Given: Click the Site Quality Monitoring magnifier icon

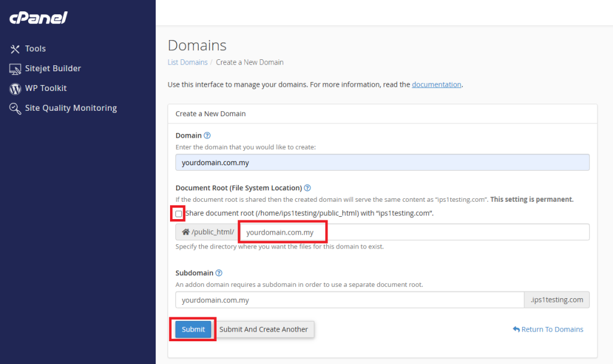Looking at the screenshot, I should tap(15, 108).
